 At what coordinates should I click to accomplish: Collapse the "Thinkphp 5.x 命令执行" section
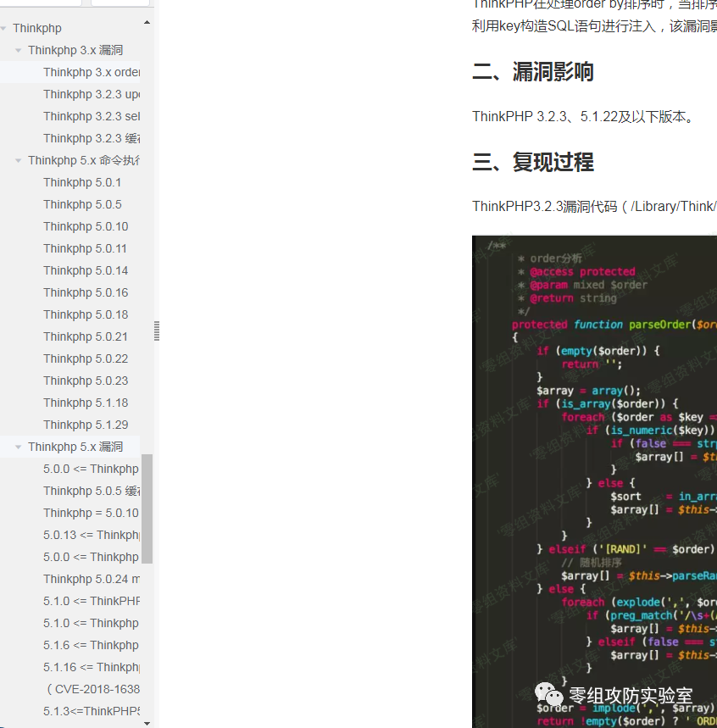(19, 159)
